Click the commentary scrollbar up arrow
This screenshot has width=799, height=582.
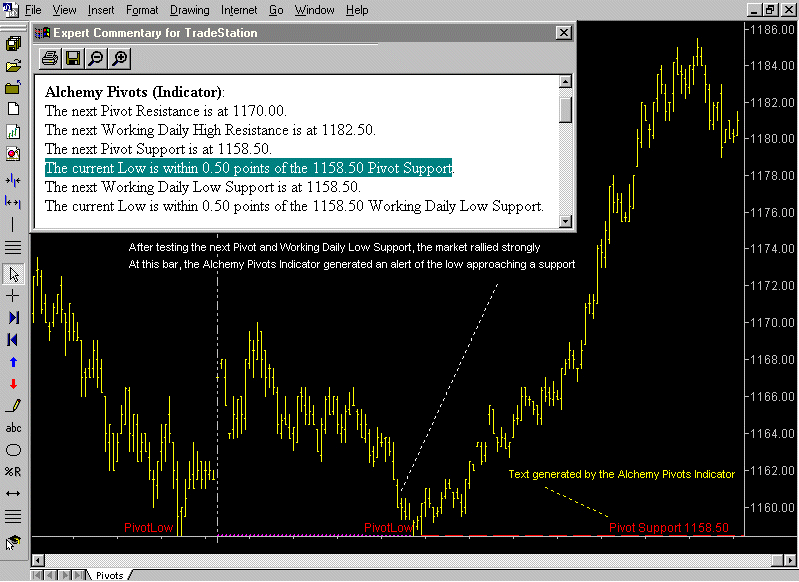click(x=565, y=82)
